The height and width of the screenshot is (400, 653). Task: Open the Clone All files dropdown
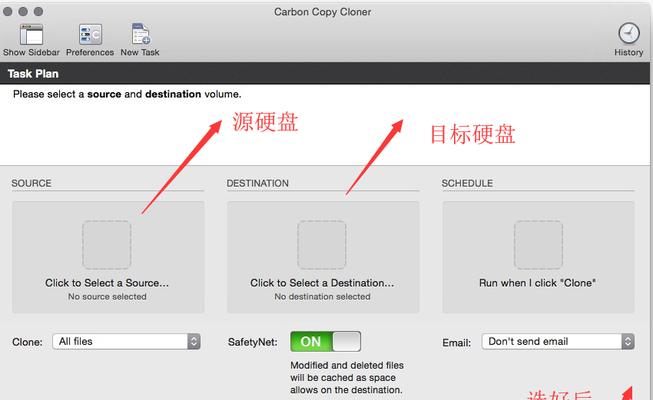pos(127,342)
